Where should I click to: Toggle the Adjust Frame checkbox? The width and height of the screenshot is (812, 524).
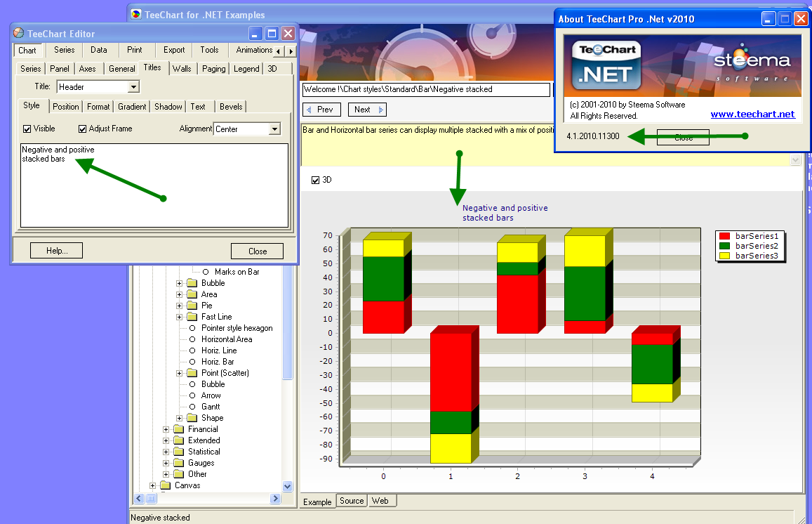(82, 129)
